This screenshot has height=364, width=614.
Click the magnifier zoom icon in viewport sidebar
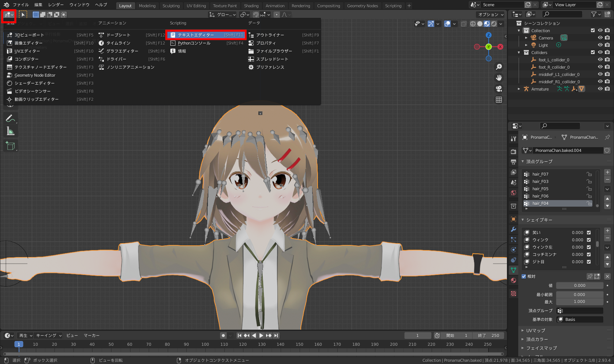[x=499, y=66]
